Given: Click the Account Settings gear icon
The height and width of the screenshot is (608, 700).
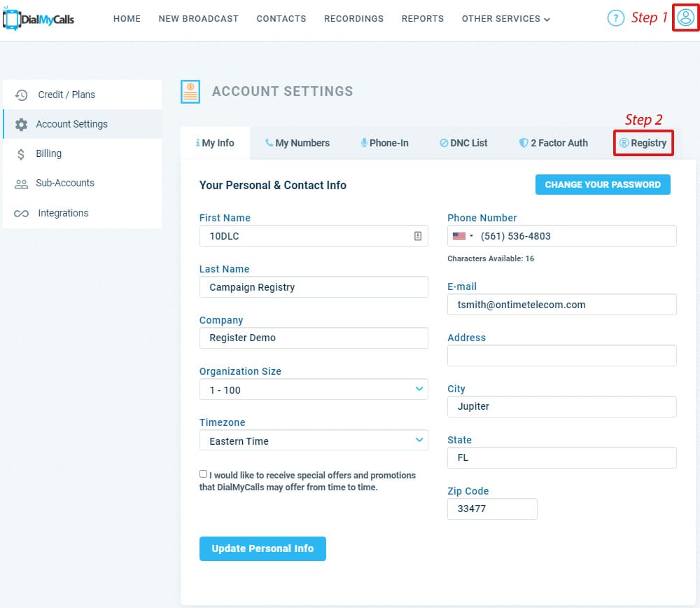Looking at the screenshot, I should [x=22, y=125].
